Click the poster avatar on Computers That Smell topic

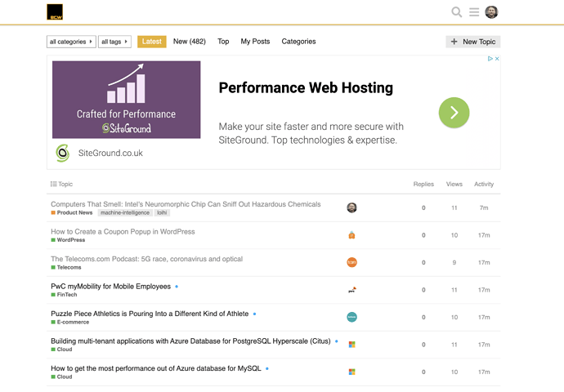(x=351, y=207)
